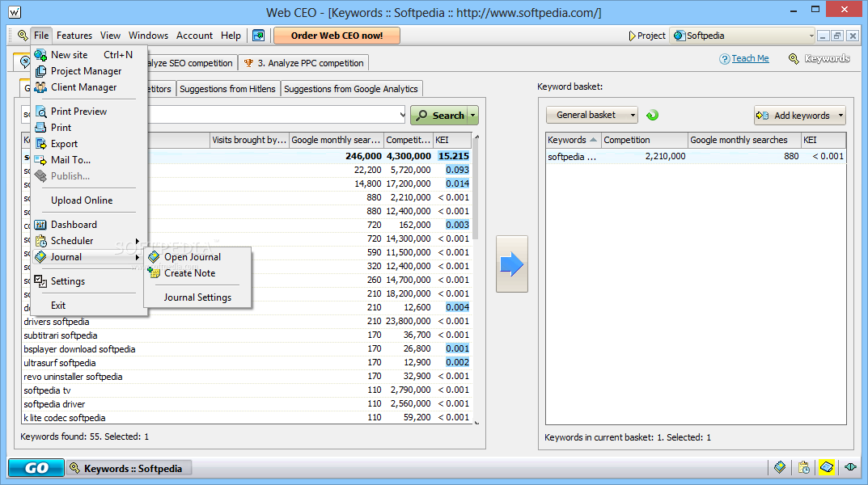
Task: Open the Help menu
Action: (231, 36)
